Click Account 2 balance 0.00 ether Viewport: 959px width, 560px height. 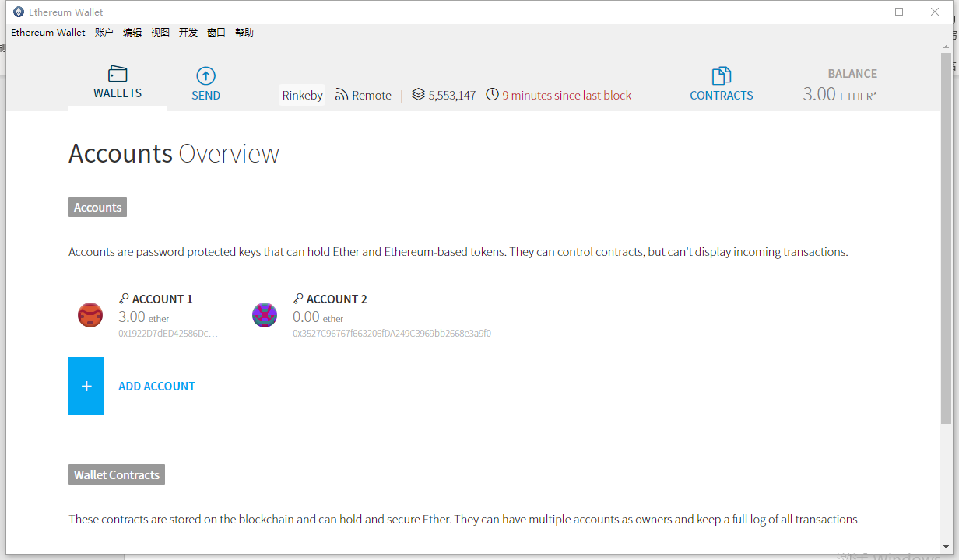click(x=318, y=317)
